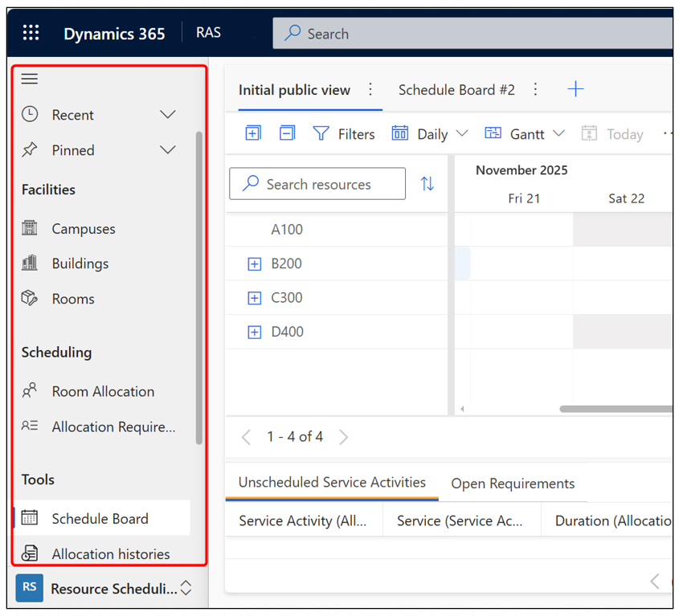Image resolution: width=679 pixels, height=616 pixels.
Task: Select the Open Requirements tab
Action: coord(513,483)
